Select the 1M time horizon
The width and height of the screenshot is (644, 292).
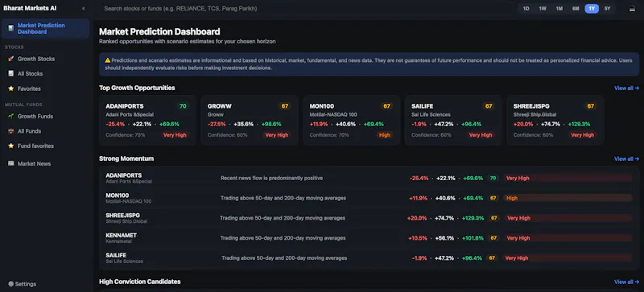[559, 9]
